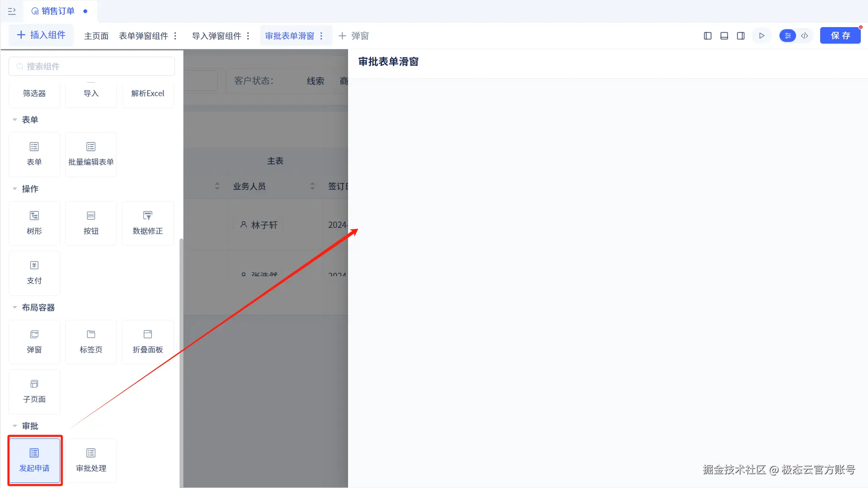Screen dimensions: 868x488
Task: Switch to the 主页面 tab
Action: click(x=96, y=36)
